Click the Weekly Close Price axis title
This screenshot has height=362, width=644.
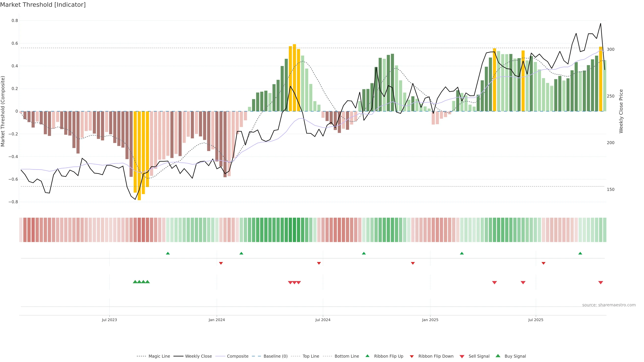click(x=621, y=111)
